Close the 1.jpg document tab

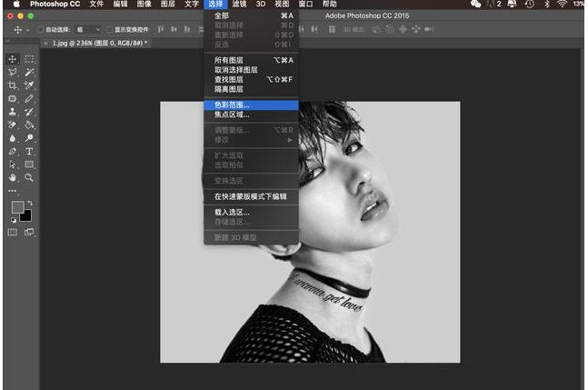(47, 43)
